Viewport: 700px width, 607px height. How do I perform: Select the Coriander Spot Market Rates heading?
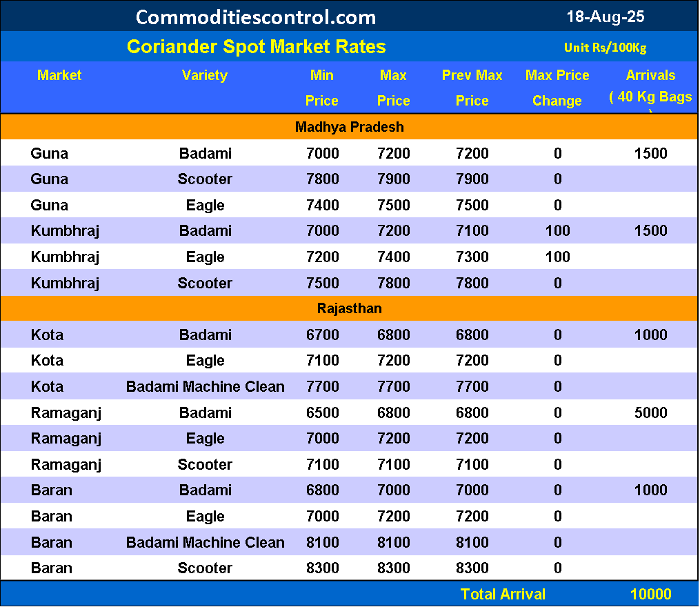point(256,47)
